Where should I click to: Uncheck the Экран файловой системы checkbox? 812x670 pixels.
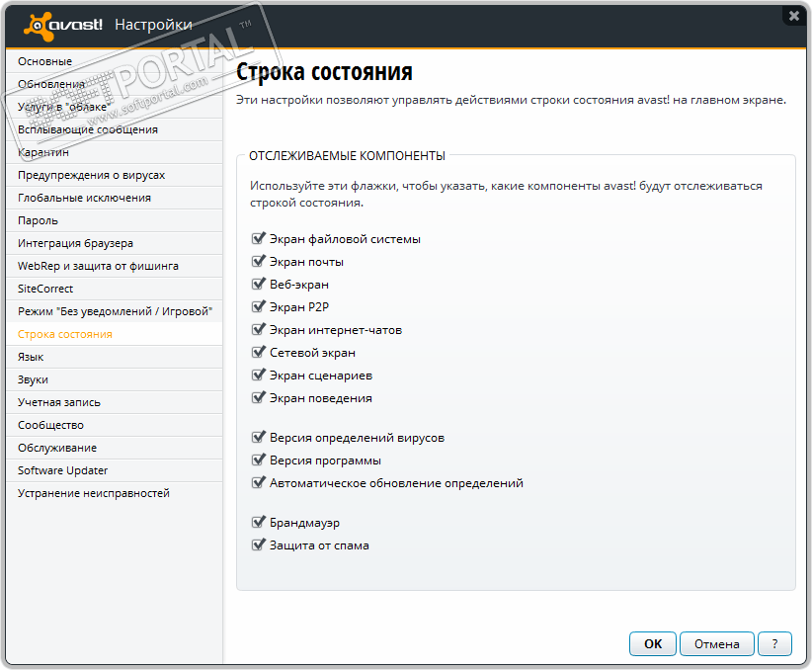(x=259, y=239)
